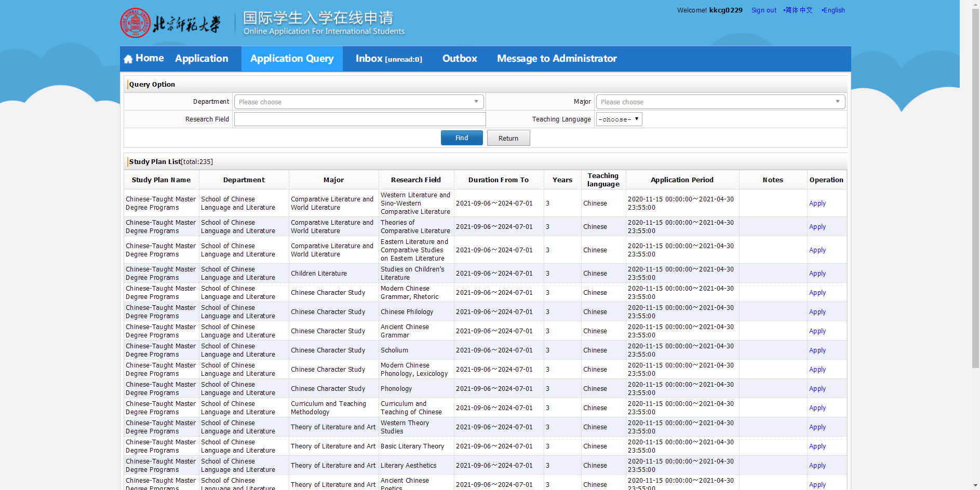980x490 pixels.
Task: Click the username kkcg0229
Action: pyautogui.click(x=726, y=10)
